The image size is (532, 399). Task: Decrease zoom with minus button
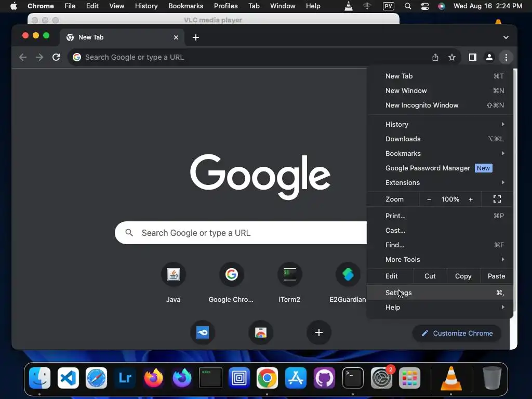coord(429,199)
